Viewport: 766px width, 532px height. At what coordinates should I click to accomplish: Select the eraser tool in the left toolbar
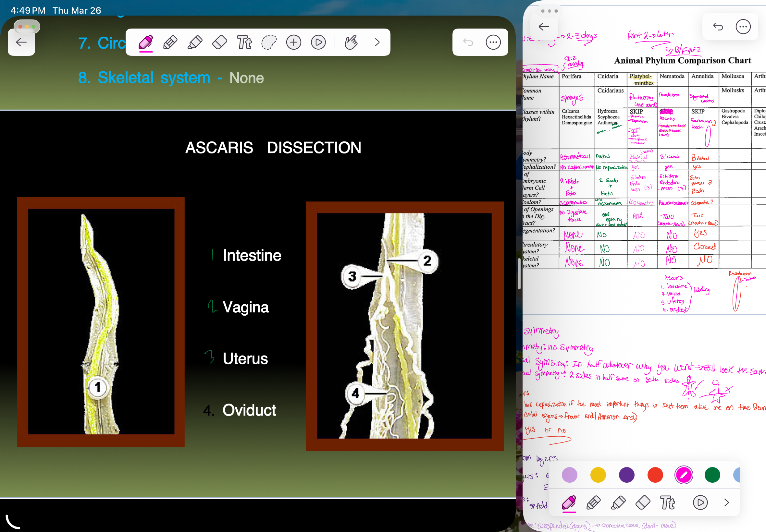219,42
